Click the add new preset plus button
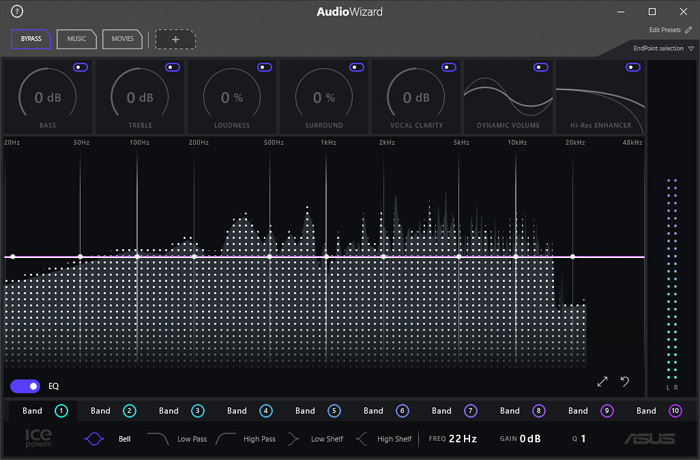Screen dimensions: 700x460 [175, 39]
